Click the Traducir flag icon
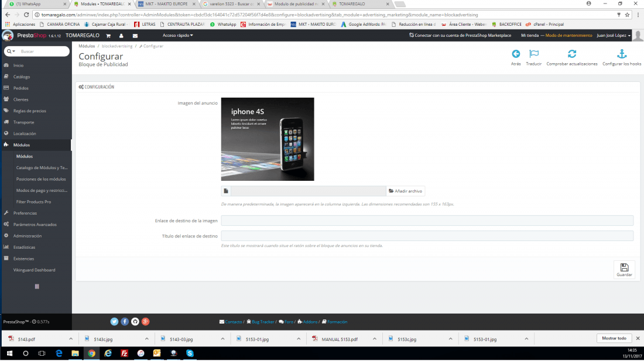 (x=534, y=54)
